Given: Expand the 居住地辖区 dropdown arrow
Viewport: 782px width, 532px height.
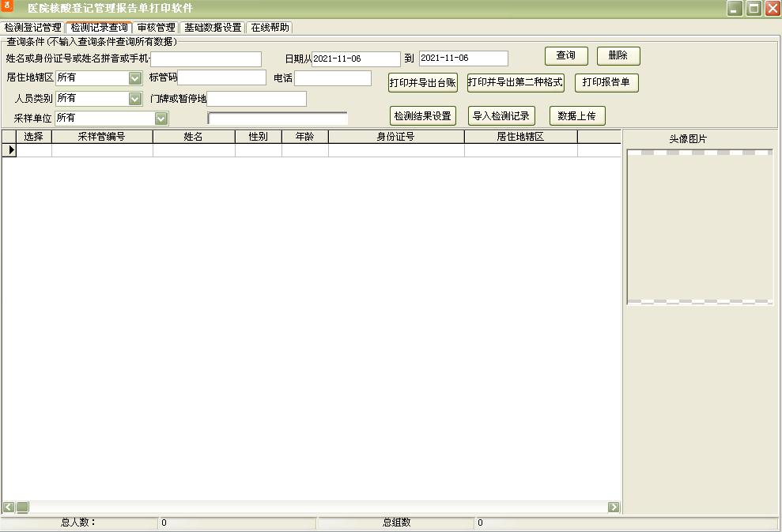Looking at the screenshot, I should [x=135, y=78].
